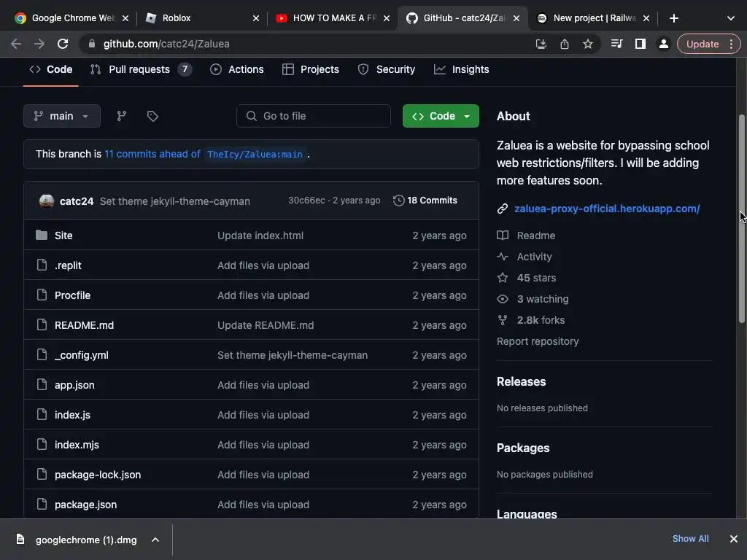Screen dimensions: 747x560
Task: Open the media control icon in toolbar
Action: coord(616,44)
